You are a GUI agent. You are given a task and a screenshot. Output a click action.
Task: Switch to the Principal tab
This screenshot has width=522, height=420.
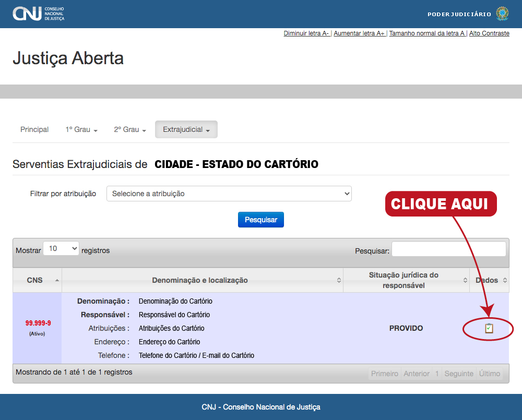tap(34, 129)
